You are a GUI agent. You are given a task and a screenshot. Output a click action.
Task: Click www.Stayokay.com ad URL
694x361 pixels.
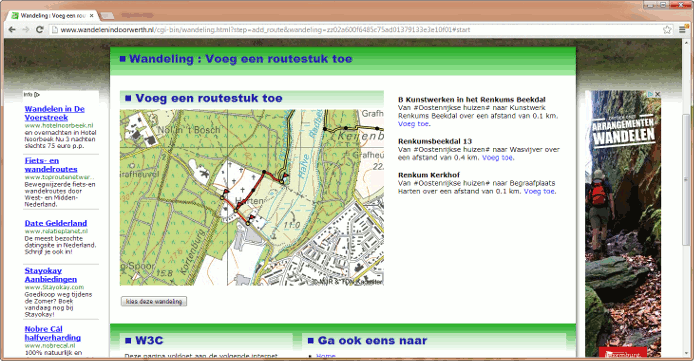click(54, 287)
